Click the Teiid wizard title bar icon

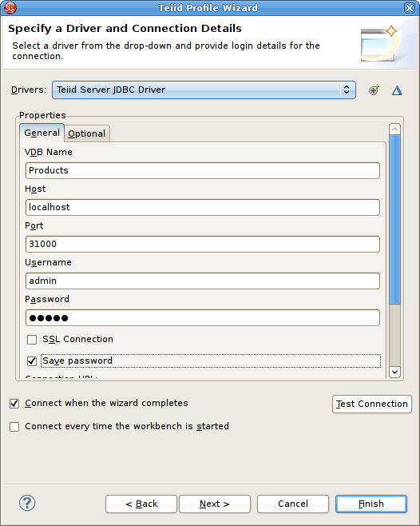(x=10, y=8)
